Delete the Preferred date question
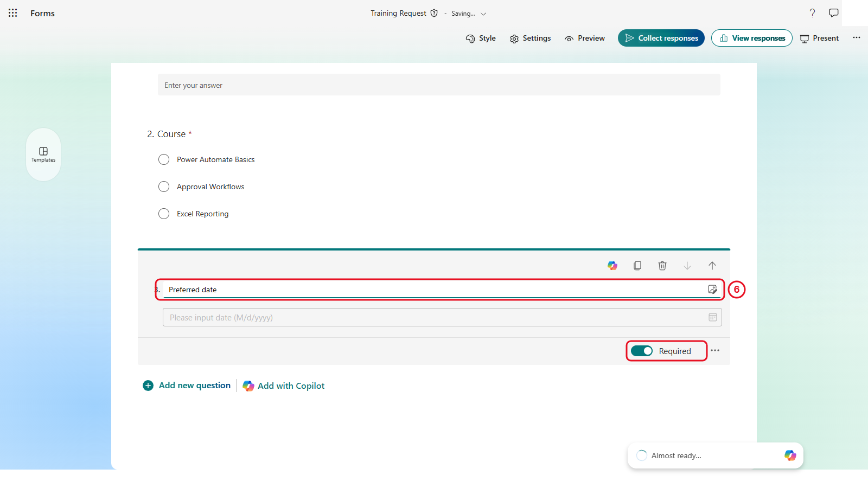This screenshot has width=868, height=488. pos(662,266)
